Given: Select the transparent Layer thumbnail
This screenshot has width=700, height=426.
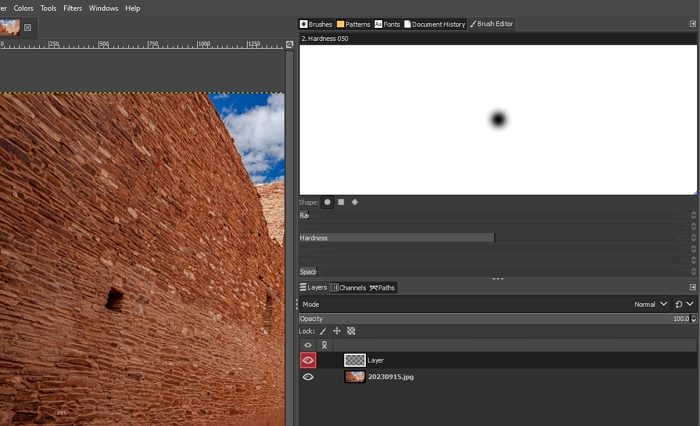Looking at the screenshot, I should pos(355,360).
